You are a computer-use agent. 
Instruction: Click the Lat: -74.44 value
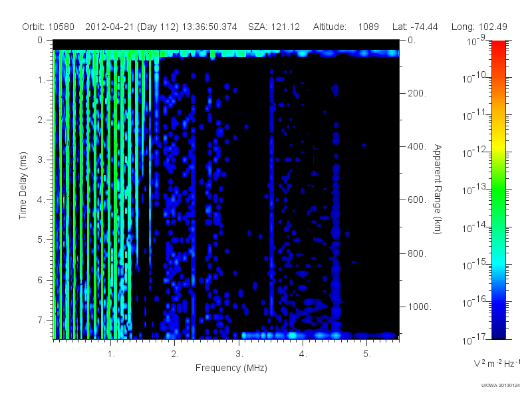(x=415, y=27)
